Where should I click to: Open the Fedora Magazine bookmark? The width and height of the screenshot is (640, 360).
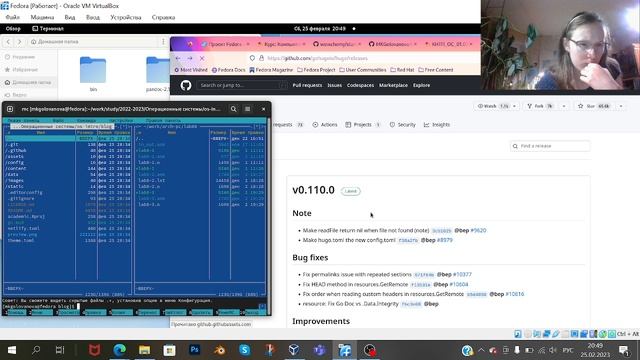pos(271,70)
